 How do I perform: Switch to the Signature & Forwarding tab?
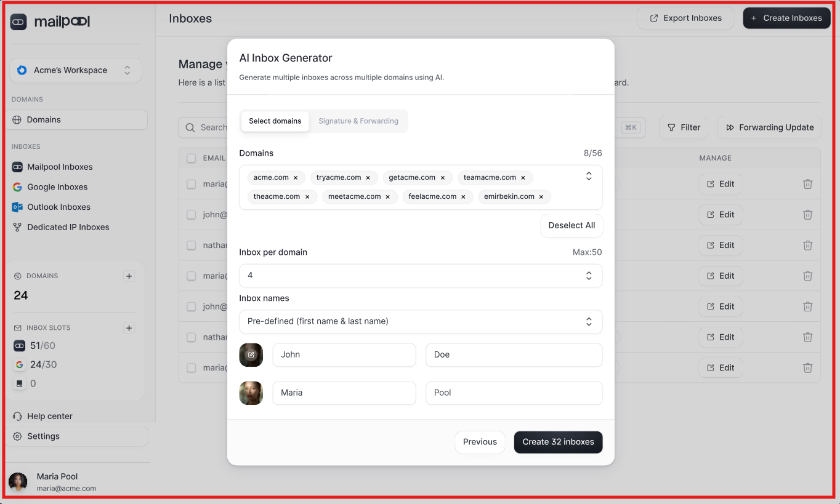click(x=358, y=121)
